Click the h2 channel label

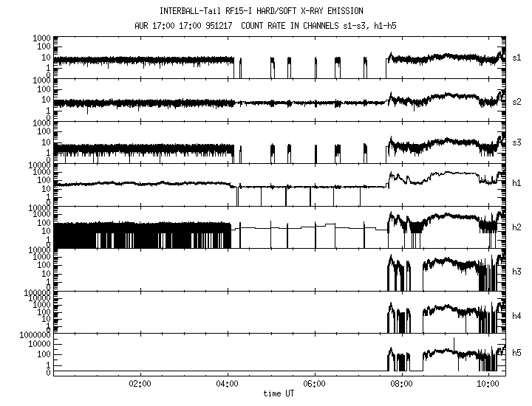tap(516, 228)
